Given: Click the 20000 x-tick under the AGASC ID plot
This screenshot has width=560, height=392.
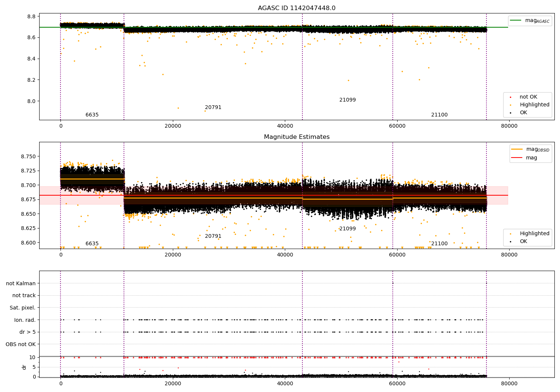Looking at the screenshot, I should pyautogui.click(x=173, y=126).
